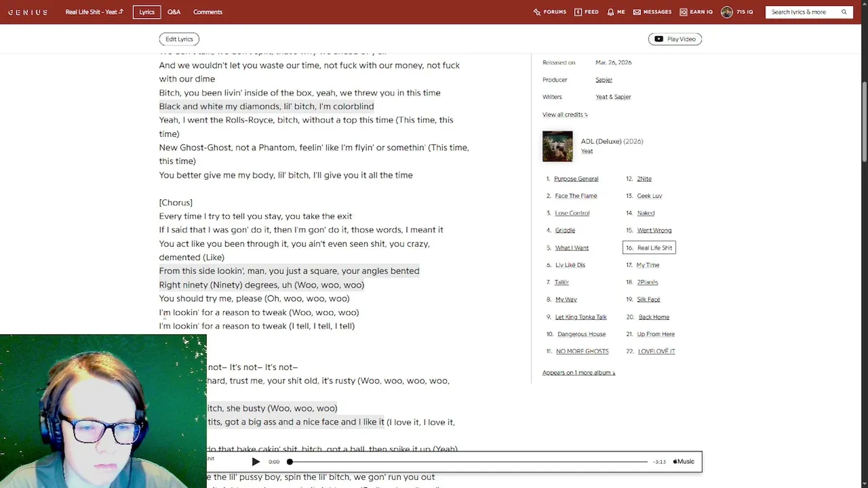Open Yeat & Sapjer writers text
868x488 pixels.
pyautogui.click(x=613, y=97)
